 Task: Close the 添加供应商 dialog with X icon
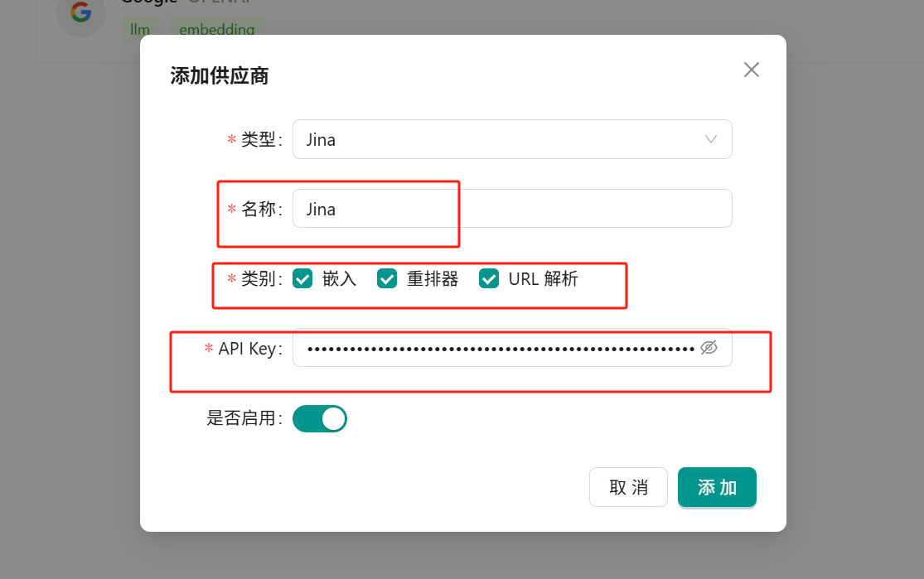click(x=751, y=70)
